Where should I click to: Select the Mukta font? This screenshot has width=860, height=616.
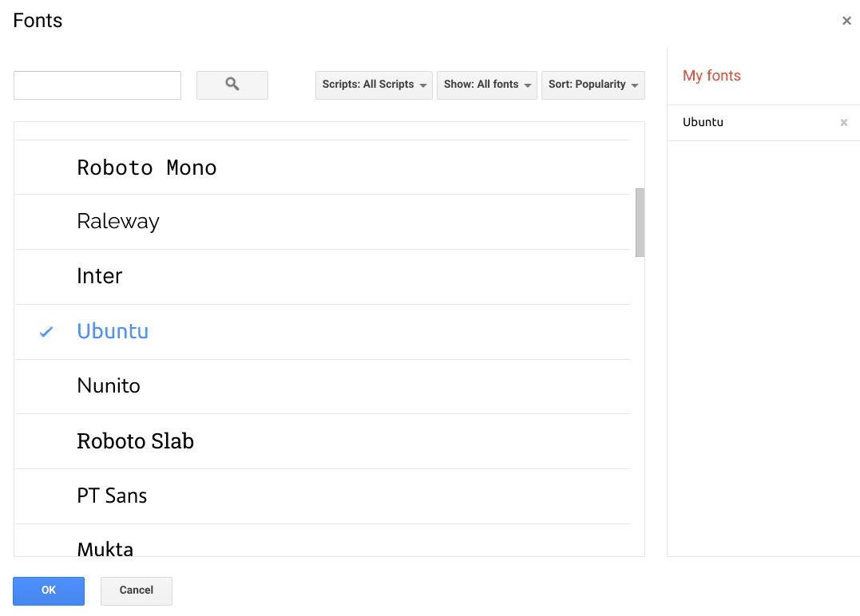click(x=323, y=541)
